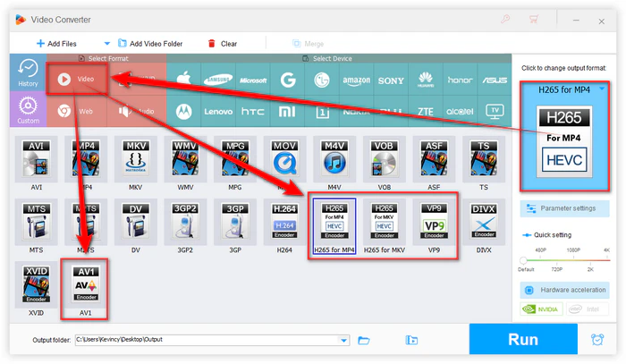Choose the VP9 encoder format
The width and height of the screenshot is (626, 364).
[x=434, y=222]
